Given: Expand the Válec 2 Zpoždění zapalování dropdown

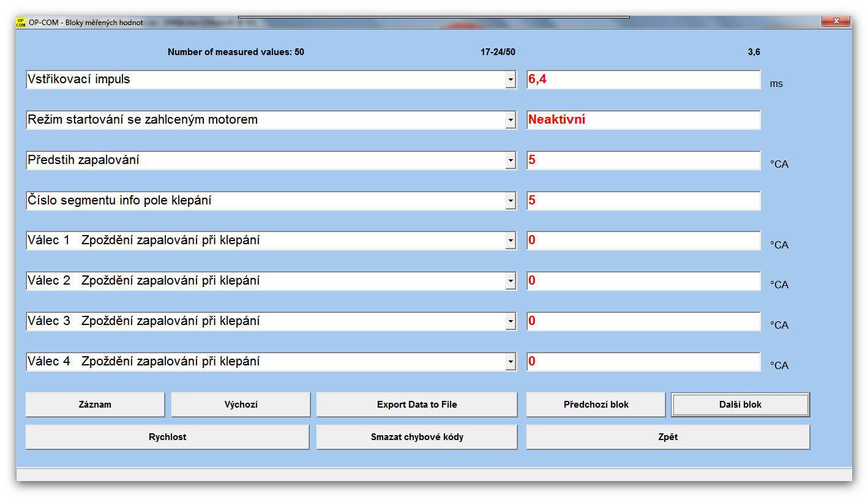Looking at the screenshot, I should (x=511, y=282).
